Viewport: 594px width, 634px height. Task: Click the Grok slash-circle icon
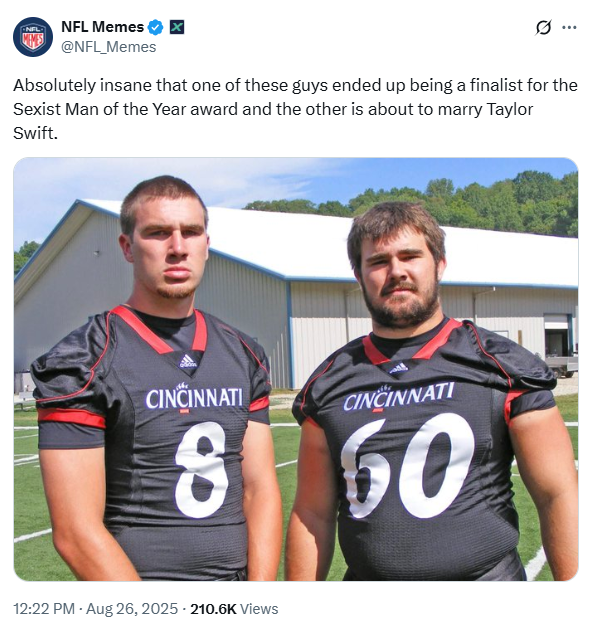point(543,27)
